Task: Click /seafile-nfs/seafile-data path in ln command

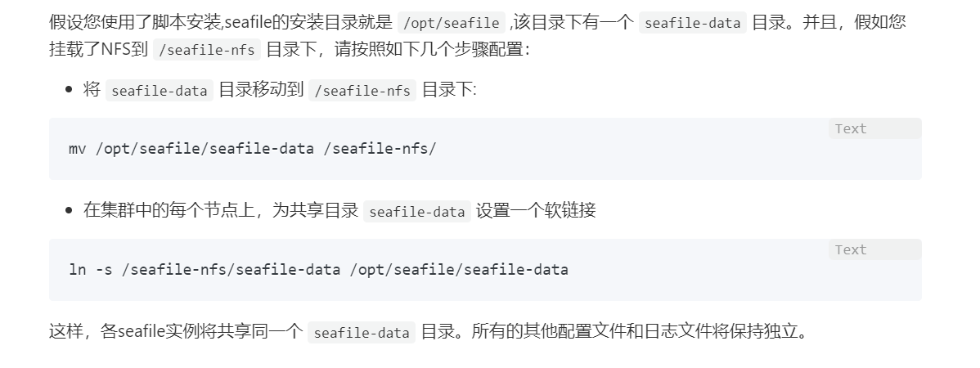Action: [231, 269]
